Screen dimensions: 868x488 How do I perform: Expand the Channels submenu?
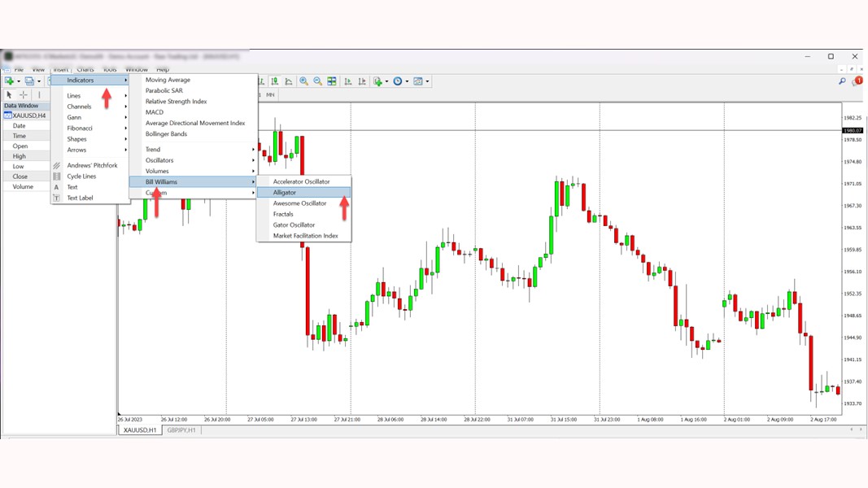[90, 107]
